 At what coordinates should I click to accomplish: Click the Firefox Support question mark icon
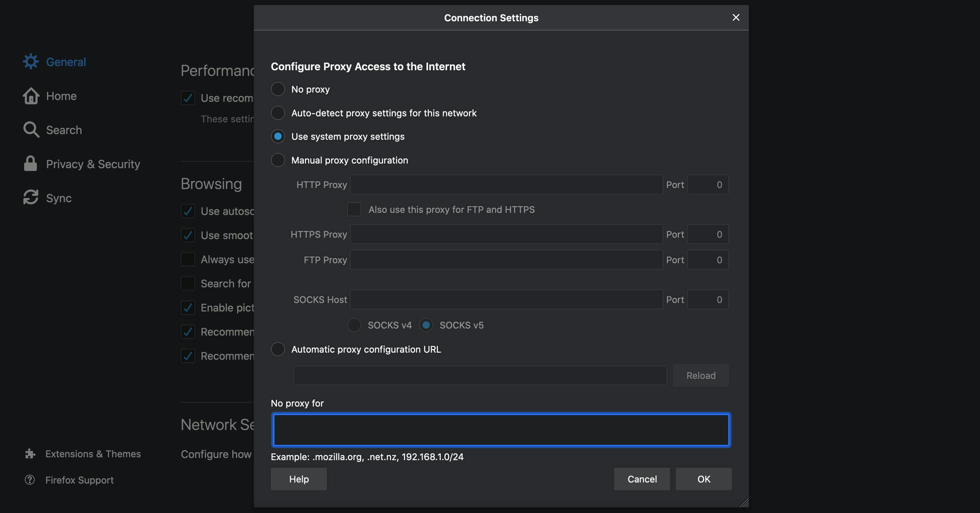coord(30,480)
